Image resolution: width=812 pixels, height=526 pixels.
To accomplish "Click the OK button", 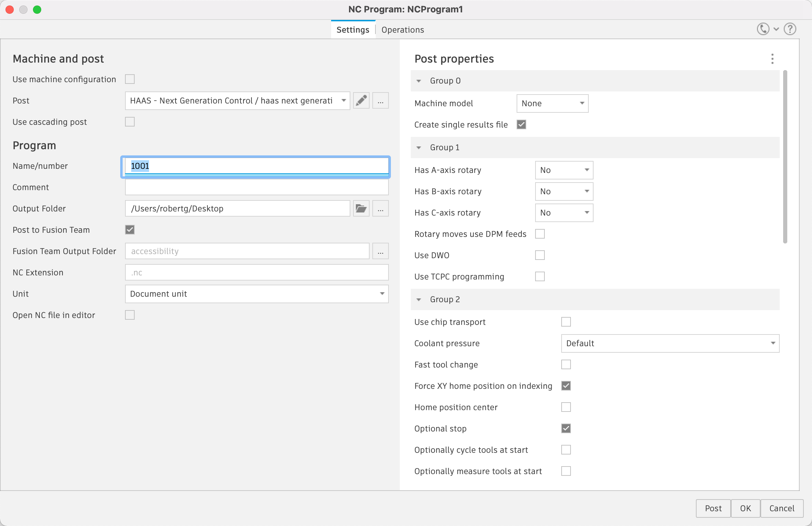I will (745, 508).
